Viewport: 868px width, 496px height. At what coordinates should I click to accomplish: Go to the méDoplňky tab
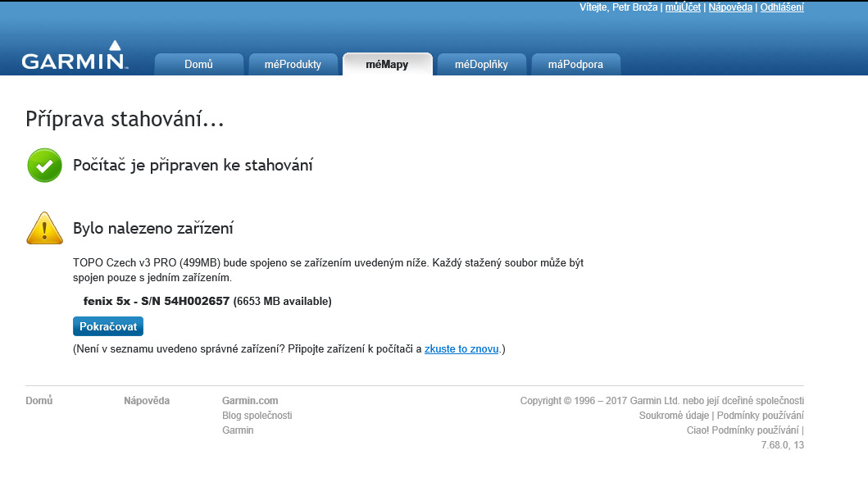(x=481, y=64)
